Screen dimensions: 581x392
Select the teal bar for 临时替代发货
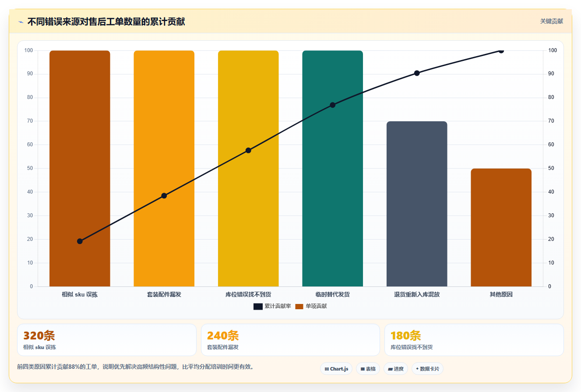pos(332,169)
